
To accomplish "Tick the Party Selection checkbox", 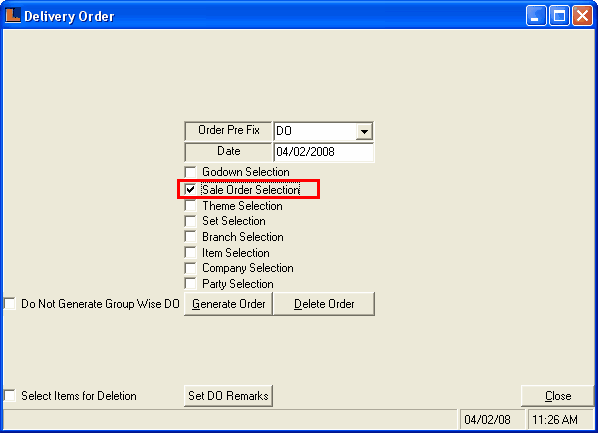I will pos(190,284).
